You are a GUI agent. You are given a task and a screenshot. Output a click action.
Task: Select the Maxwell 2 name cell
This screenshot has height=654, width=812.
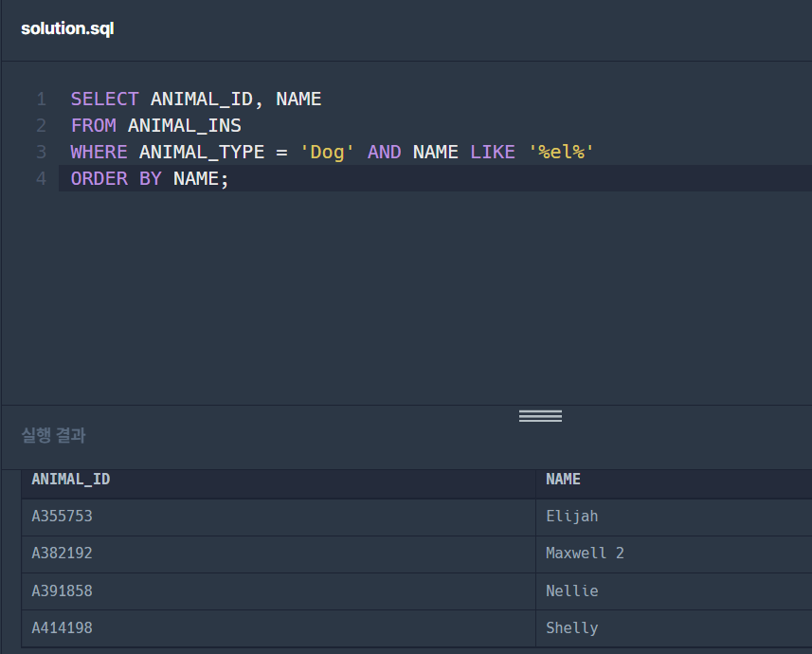674,554
